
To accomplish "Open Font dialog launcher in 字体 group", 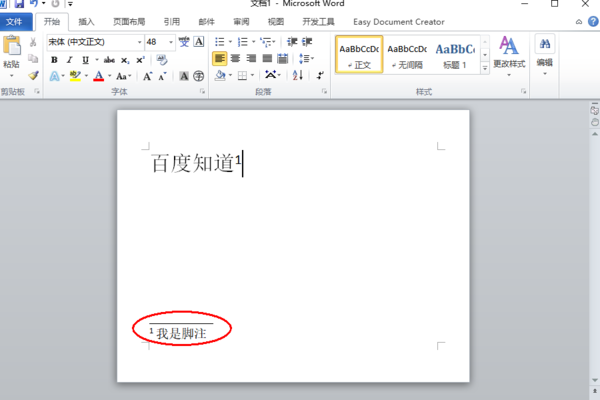I will 202,91.
